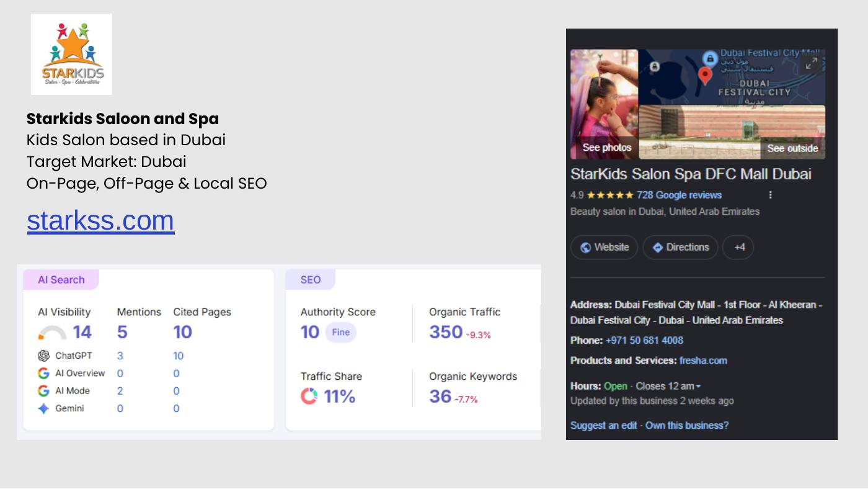This screenshot has height=489, width=868.
Task: Open 728 Google reviews link
Action: point(679,195)
